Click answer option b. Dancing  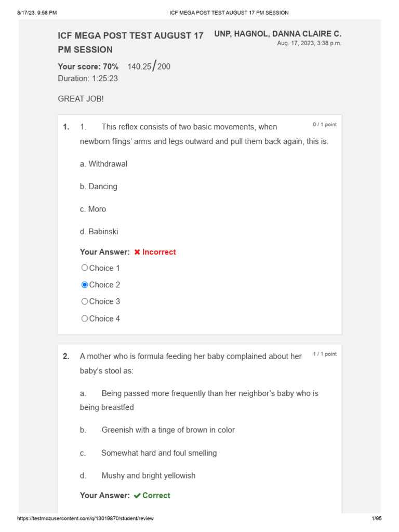(99, 187)
